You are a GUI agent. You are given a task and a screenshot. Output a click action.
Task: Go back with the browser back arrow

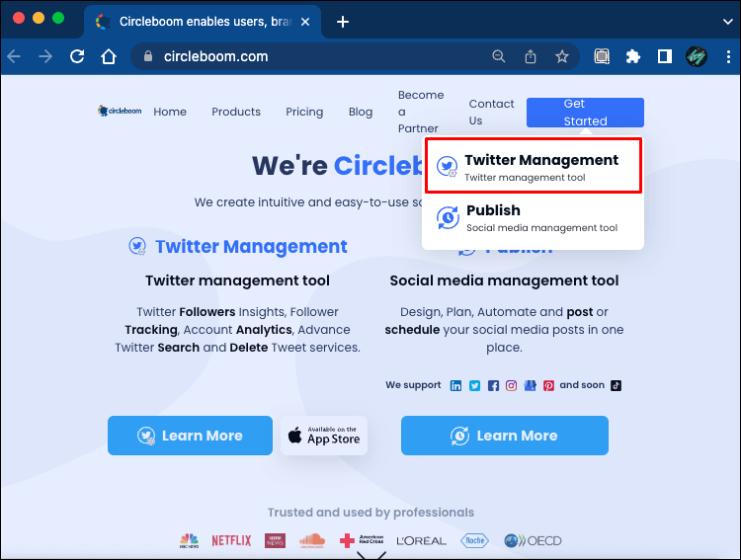[14, 56]
